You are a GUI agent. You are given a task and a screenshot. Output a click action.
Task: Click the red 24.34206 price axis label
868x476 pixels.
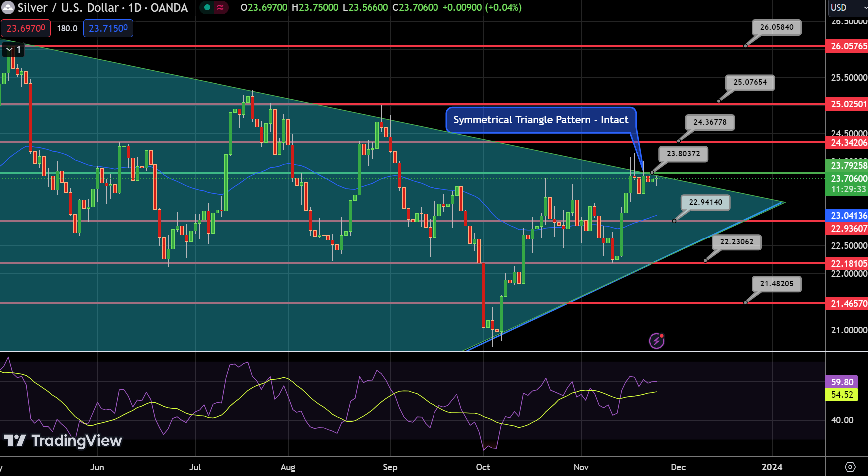(x=847, y=143)
